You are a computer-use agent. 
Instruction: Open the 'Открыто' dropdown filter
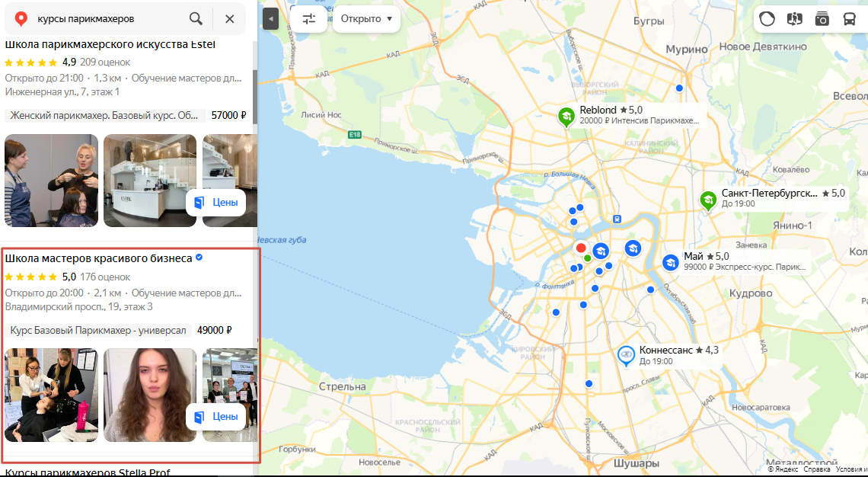pyautogui.click(x=366, y=19)
